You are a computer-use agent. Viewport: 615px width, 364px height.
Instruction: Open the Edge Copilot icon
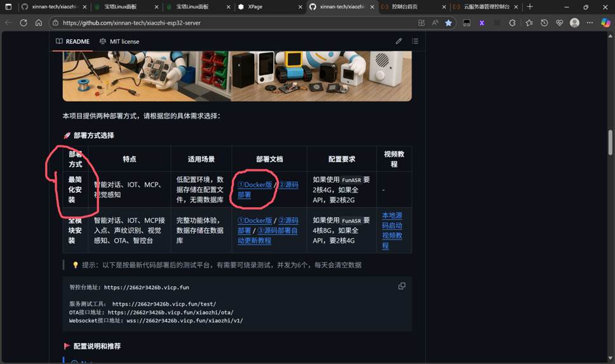(605, 22)
